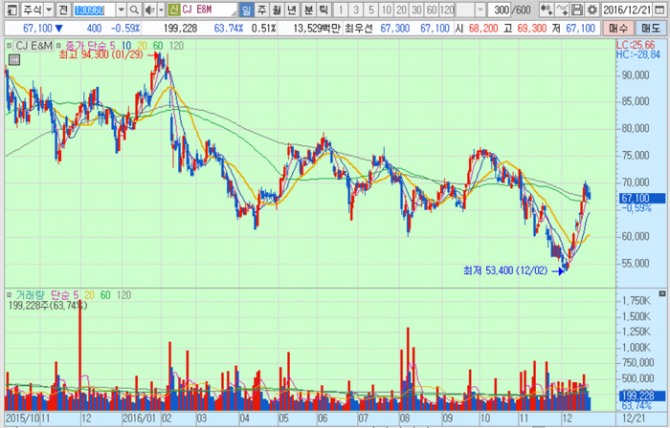Viewport: 670px width, 428px height.
Task: Click the grid table icon under CJ E&M label
Action: click(14, 60)
